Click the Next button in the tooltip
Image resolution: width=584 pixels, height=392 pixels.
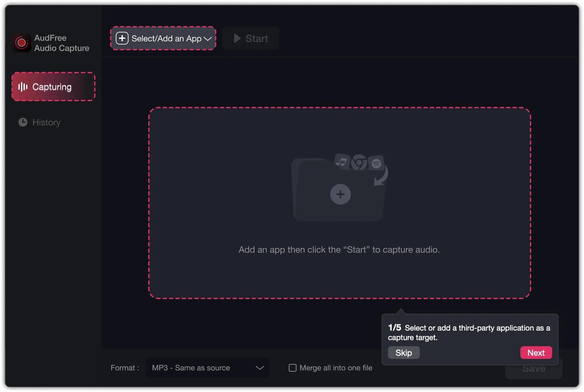536,353
